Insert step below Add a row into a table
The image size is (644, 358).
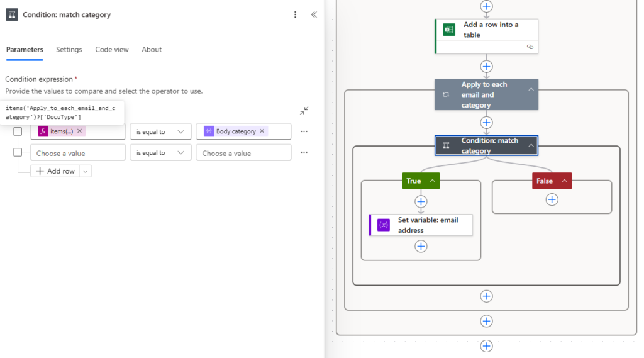click(x=486, y=67)
